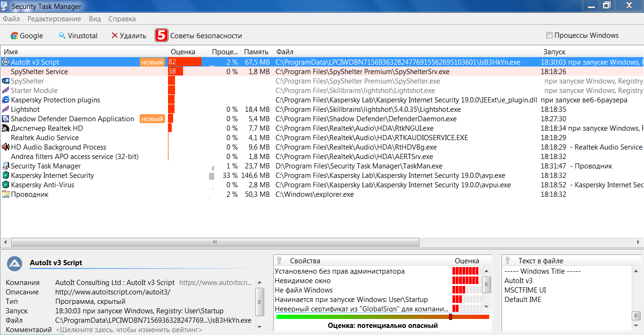Select MSCTFIME UI text entry
This screenshot has height=335, width=644.
point(525,290)
